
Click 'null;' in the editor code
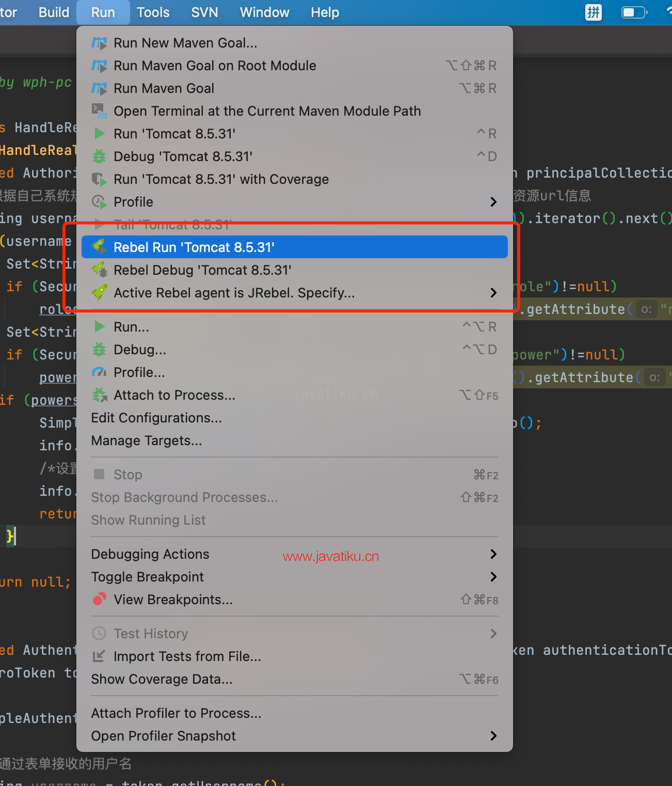(x=51, y=582)
